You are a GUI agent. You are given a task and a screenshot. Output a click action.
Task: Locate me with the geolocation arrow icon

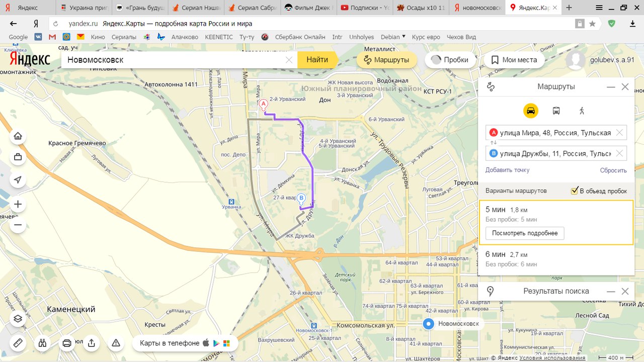pos(18,180)
